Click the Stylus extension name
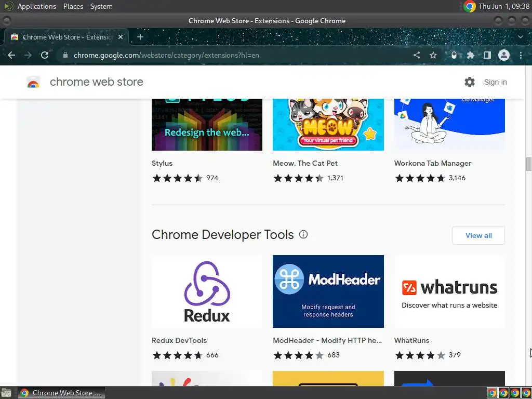532x399 pixels. click(x=162, y=163)
